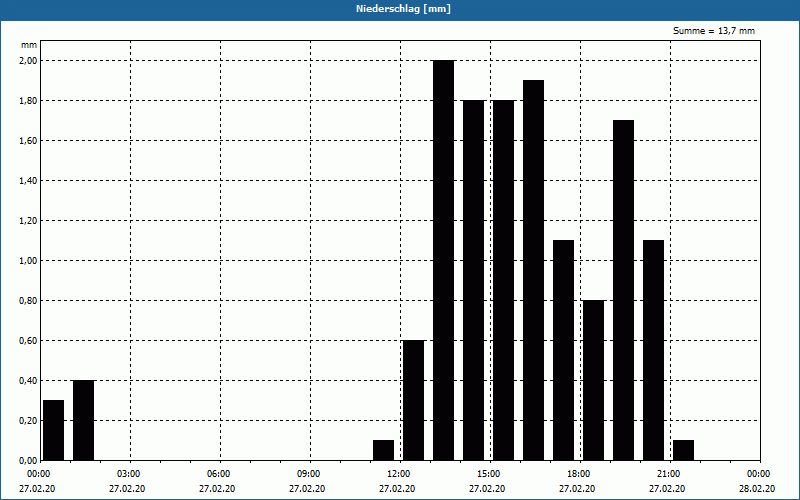Image resolution: width=800 pixels, height=500 pixels.
Task: Select the bar reaching 1,90 mm
Action: coord(534,270)
